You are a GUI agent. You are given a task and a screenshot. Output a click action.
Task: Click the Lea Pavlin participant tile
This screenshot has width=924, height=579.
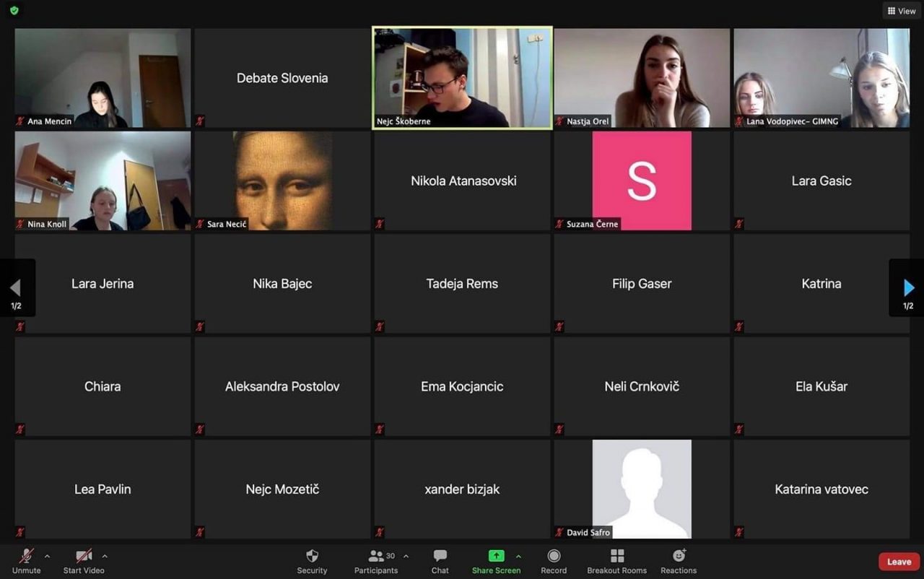coord(103,489)
